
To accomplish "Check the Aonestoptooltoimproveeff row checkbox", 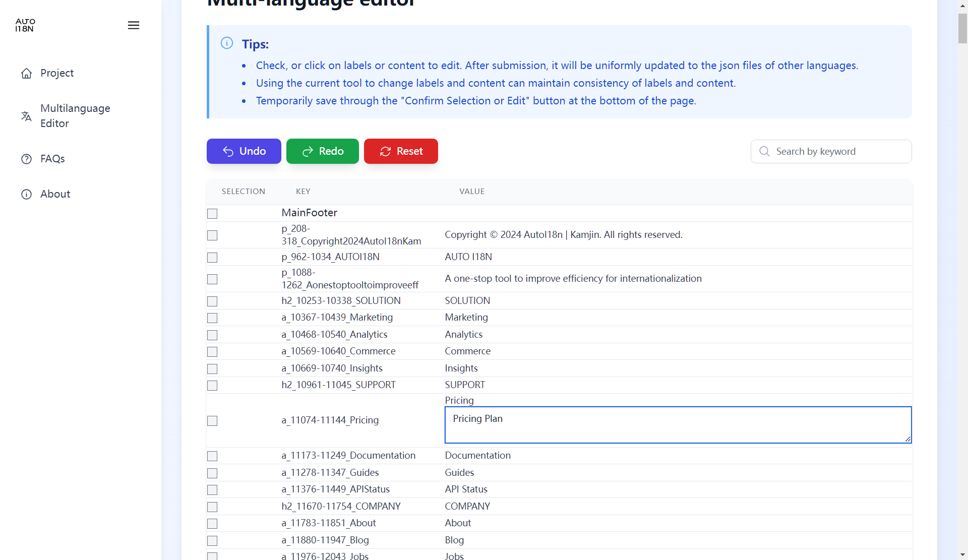I will (x=212, y=279).
